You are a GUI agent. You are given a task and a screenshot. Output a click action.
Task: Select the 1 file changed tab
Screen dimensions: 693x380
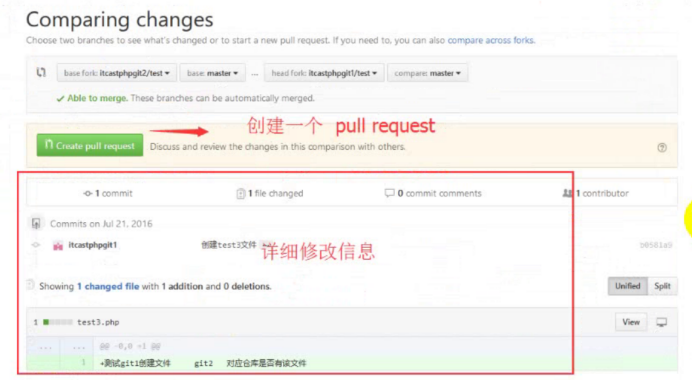pyautogui.click(x=270, y=193)
